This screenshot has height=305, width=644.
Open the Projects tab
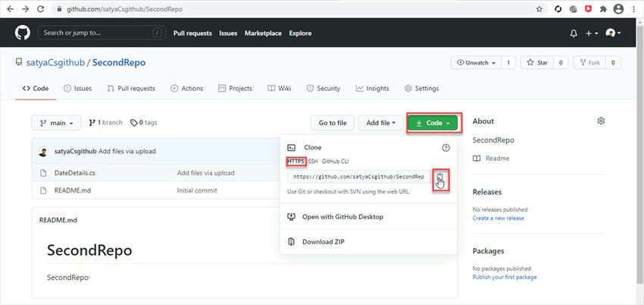coord(235,88)
